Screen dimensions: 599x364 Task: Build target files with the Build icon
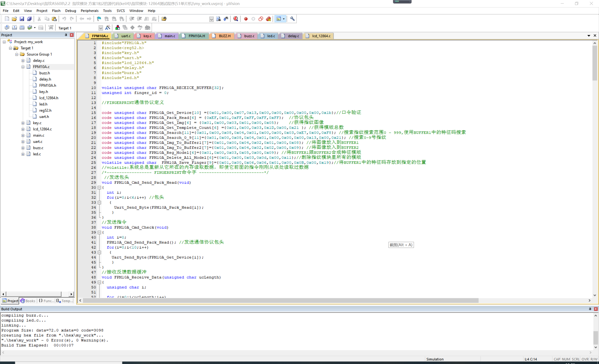coord(15,27)
